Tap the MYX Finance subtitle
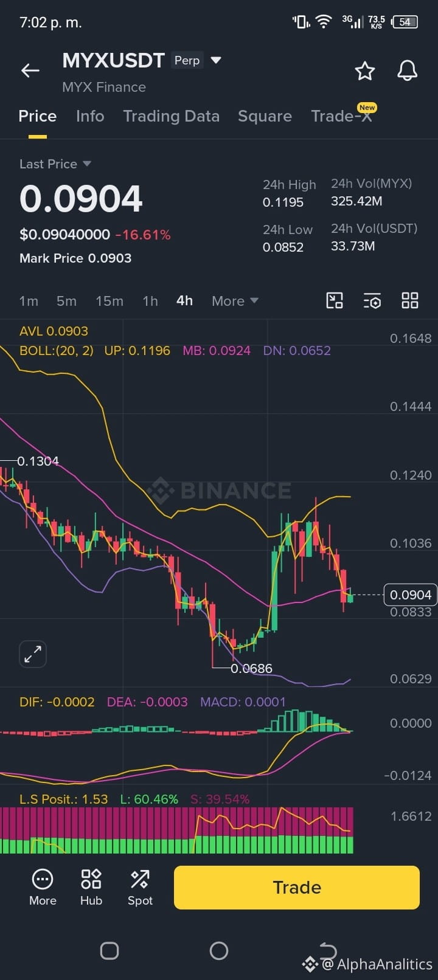 104,87
